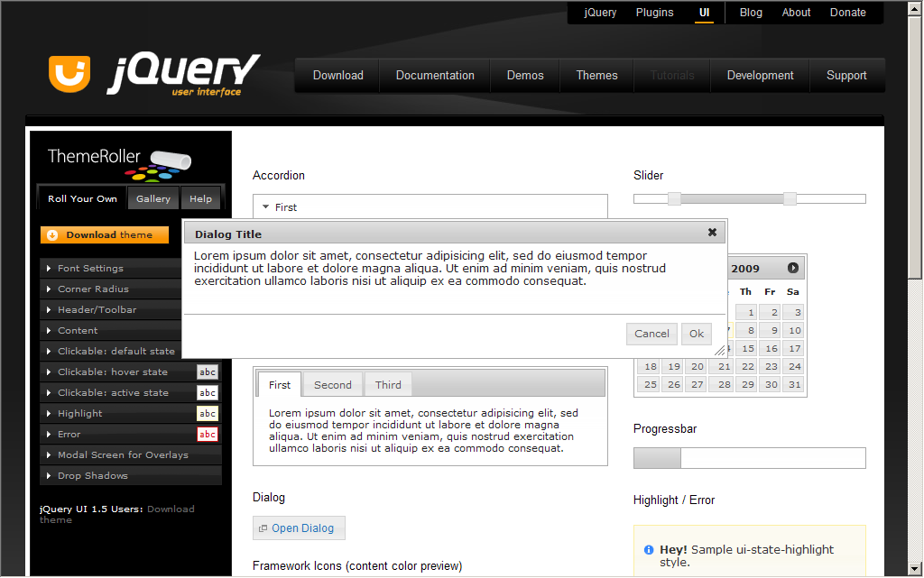
Task: Open the Themes navigation menu item
Action: tap(596, 76)
